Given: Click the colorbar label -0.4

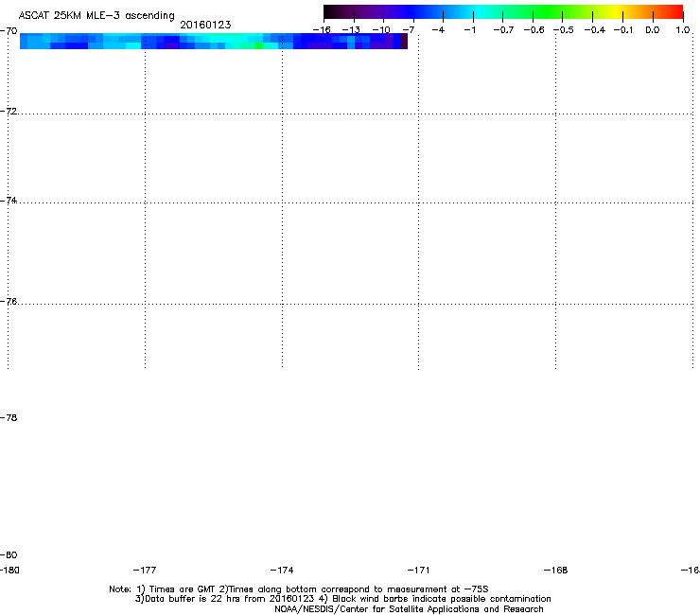Looking at the screenshot, I should (595, 30).
